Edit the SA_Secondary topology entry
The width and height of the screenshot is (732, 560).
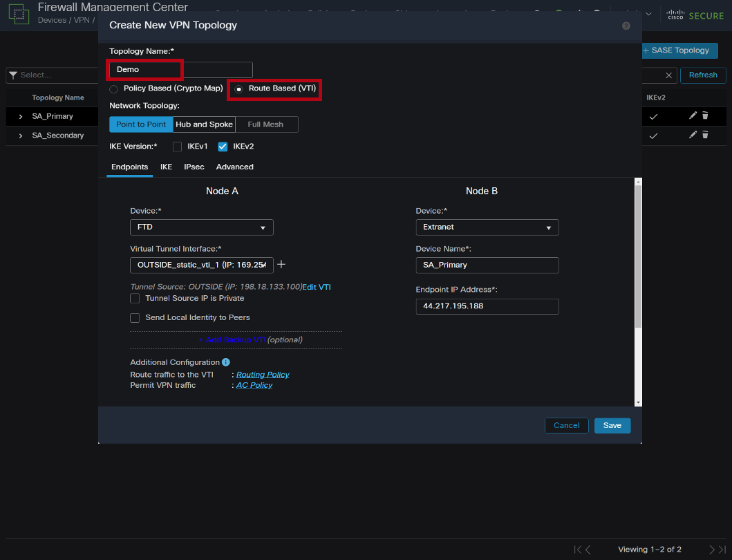693,136
